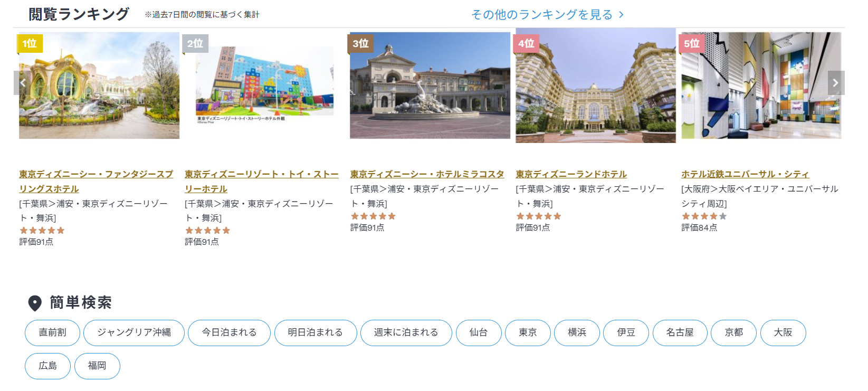Click the carousel previous arrow
The height and width of the screenshot is (391, 868).
pos(22,83)
